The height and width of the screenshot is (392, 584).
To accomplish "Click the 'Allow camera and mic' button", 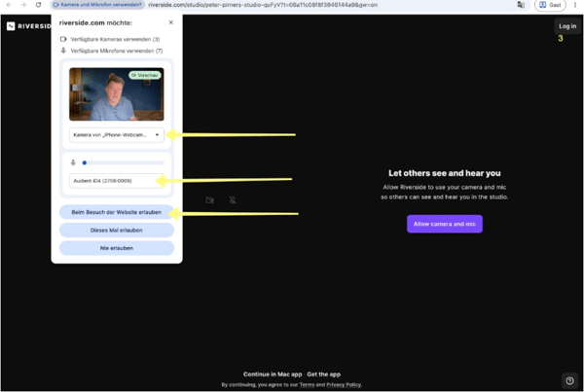I will pyautogui.click(x=445, y=224).
